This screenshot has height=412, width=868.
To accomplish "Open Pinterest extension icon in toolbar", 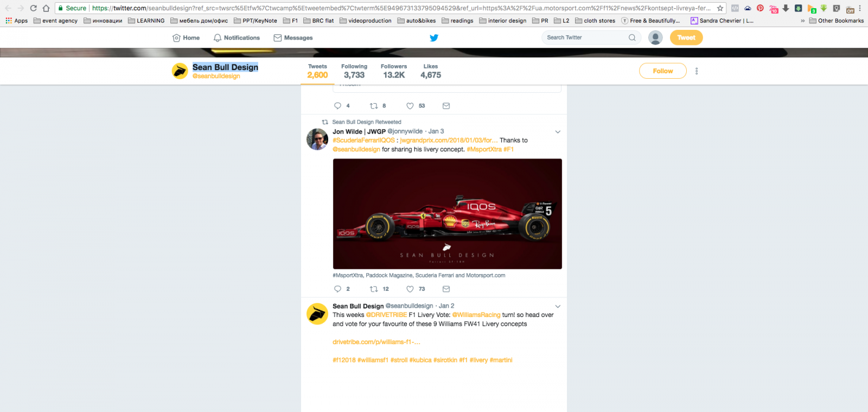I will 760,8.
